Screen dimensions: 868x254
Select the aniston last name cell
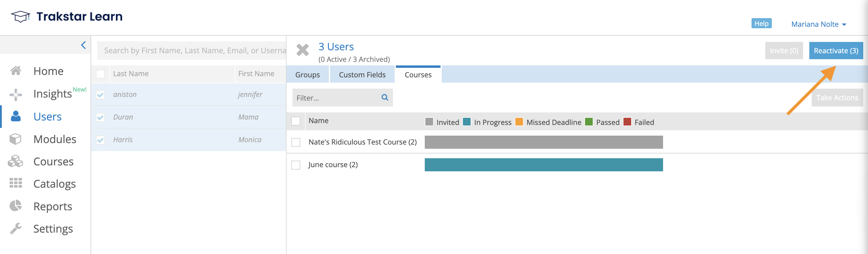click(125, 95)
